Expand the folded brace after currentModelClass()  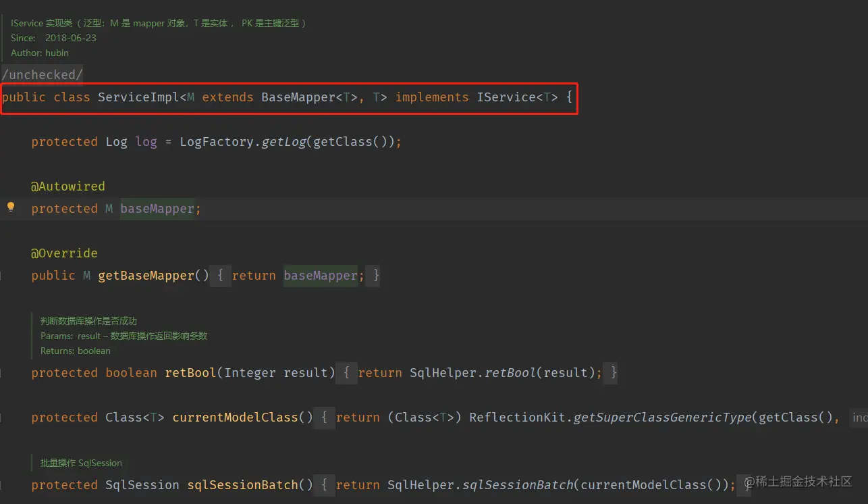324,418
